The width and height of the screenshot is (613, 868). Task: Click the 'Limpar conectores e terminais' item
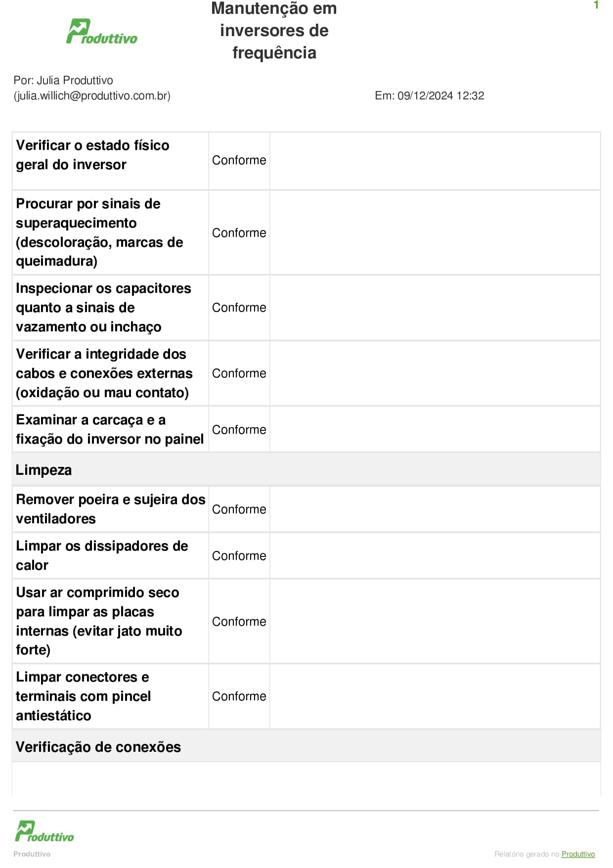click(x=83, y=696)
